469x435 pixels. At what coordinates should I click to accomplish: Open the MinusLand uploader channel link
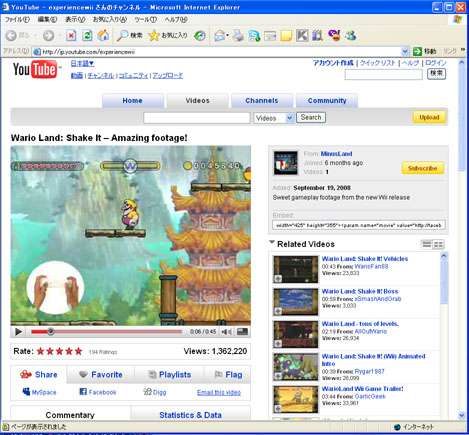pyautogui.click(x=336, y=154)
